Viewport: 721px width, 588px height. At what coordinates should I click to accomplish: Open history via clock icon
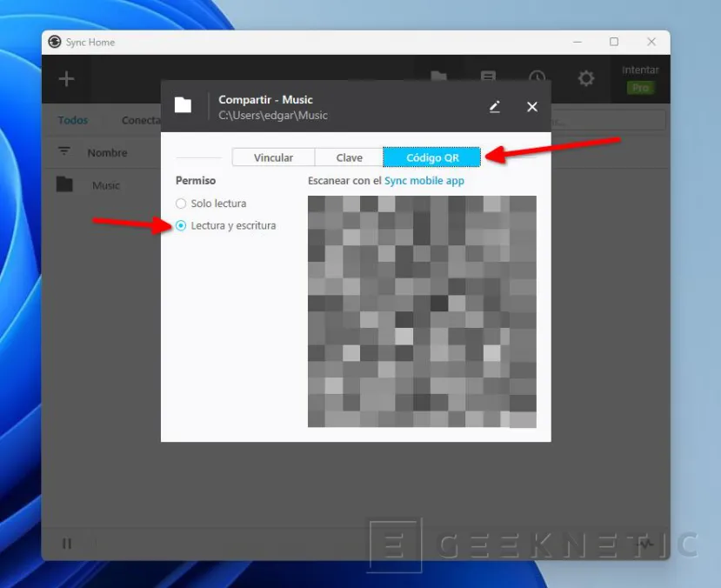(537, 76)
